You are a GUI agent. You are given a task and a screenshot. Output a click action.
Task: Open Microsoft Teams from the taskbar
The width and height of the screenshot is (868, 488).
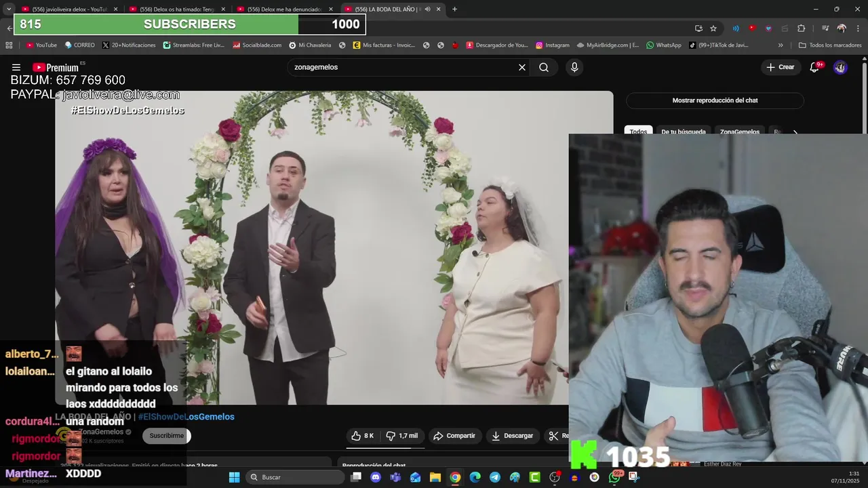[x=395, y=477]
